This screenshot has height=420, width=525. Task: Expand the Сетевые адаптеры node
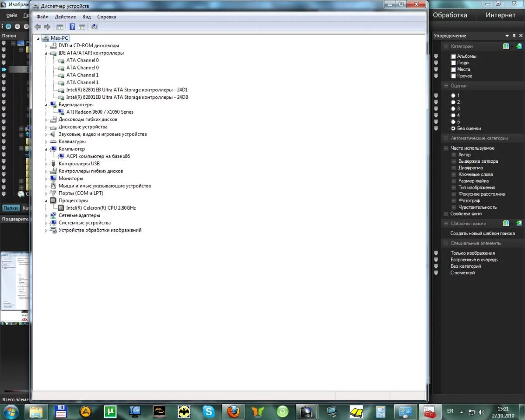coord(46,216)
